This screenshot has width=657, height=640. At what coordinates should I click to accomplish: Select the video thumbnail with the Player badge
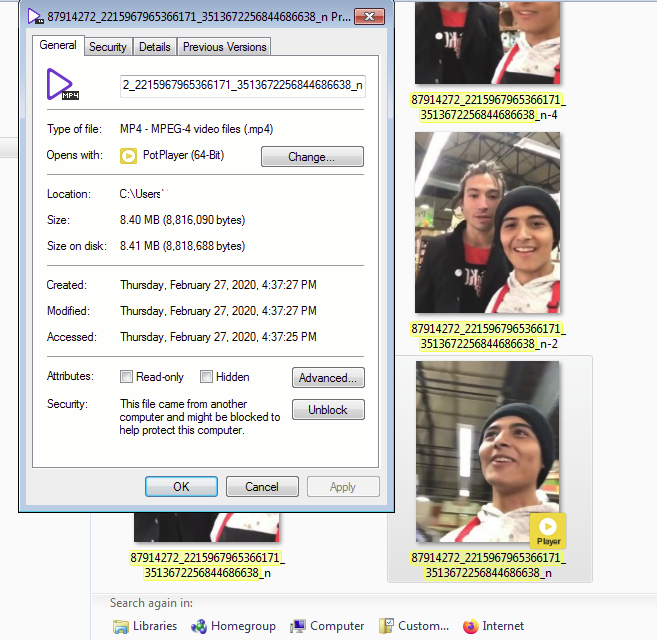pyautogui.click(x=487, y=451)
